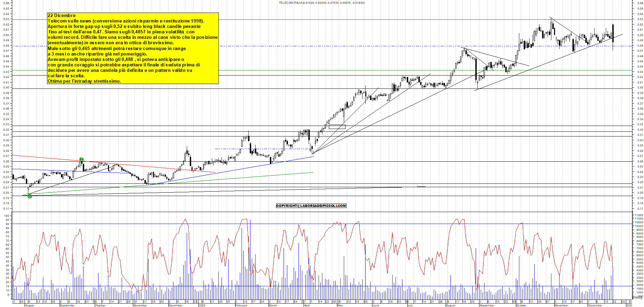
Task: Select the small rectangle drawn near 0.33
Action: (337, 127)
